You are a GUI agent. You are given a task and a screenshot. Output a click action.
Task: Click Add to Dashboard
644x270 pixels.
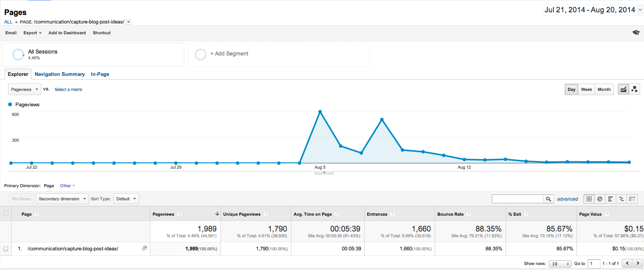pyautogui.click(x=67, y=33)
